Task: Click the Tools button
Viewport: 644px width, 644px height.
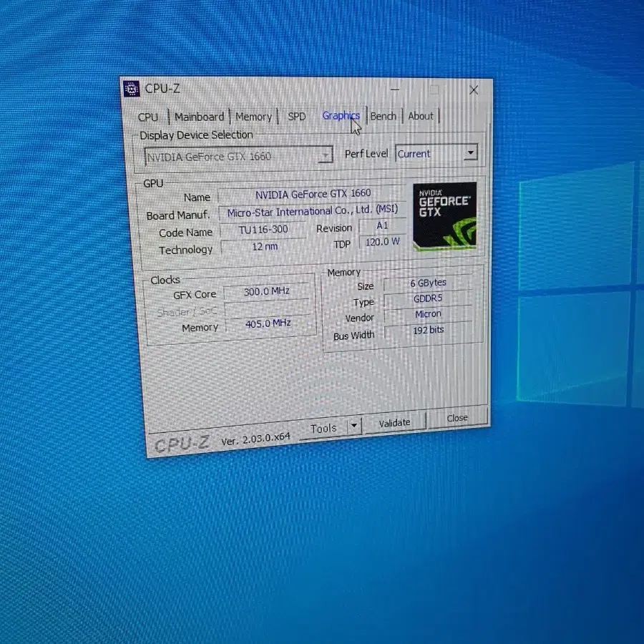Action: point(323,429)
